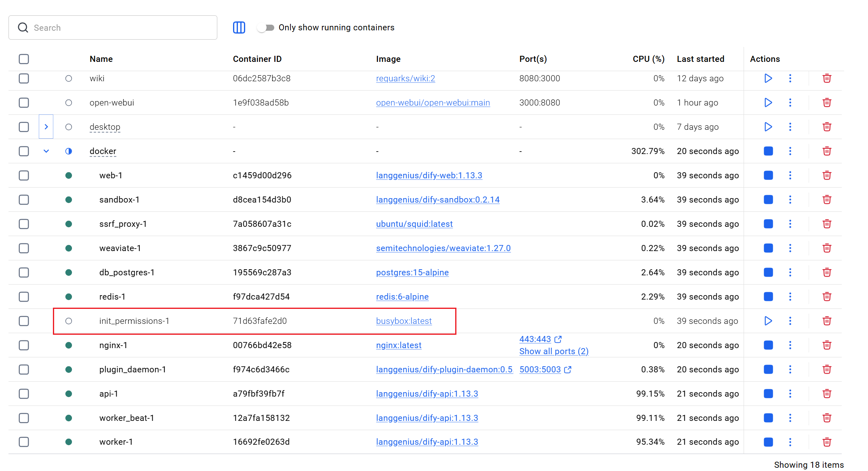Select the redis-1 row checkbox
The height and width of the screenshot is (471, 868).
[24, 297]
